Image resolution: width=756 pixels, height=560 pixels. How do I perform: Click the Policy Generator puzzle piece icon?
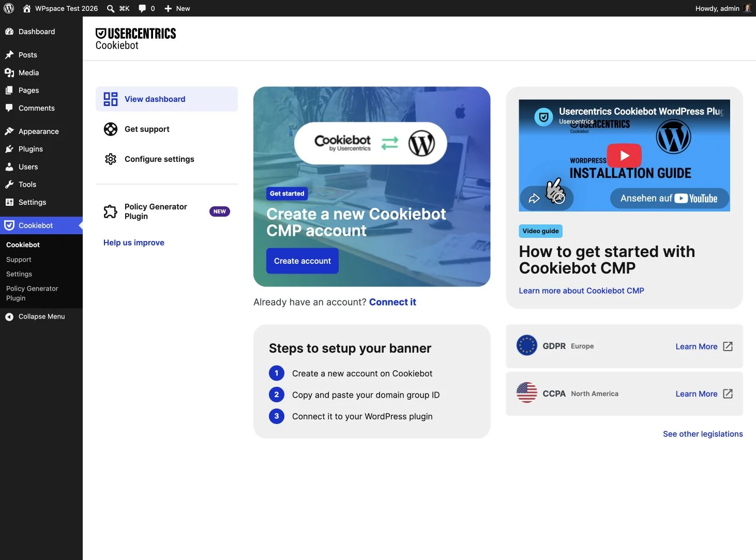click(x=111, y=211)
